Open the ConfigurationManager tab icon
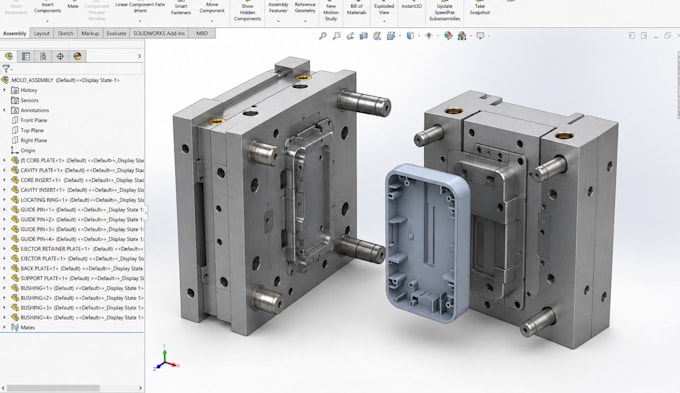This screenshot has height=393, width=680. pos(43,56)
